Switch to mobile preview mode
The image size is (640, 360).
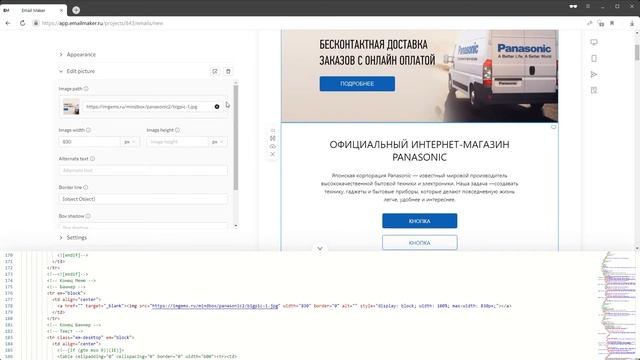[x=594, y=58]
